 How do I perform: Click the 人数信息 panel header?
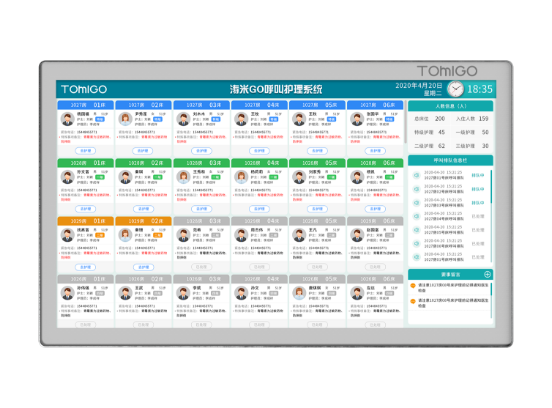pyautogui.click(x=451, y=106)
